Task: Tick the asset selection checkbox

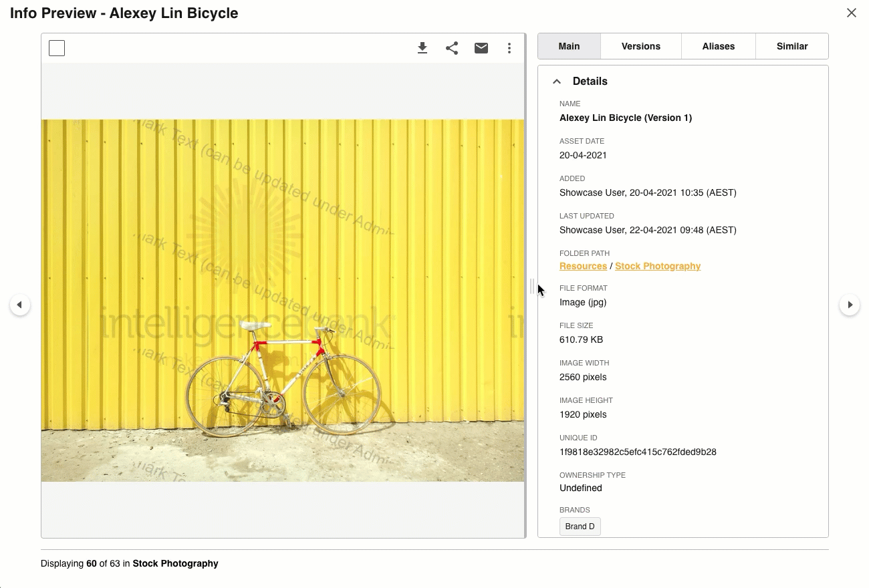Action: (57, 48)
